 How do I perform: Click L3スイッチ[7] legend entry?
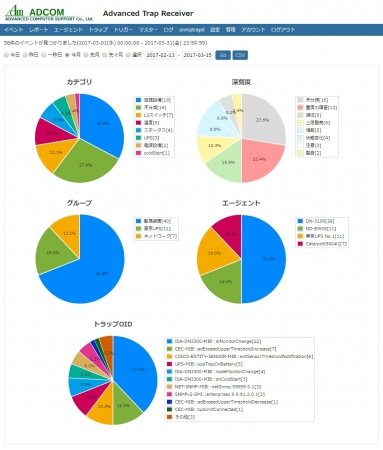[154, 115]
